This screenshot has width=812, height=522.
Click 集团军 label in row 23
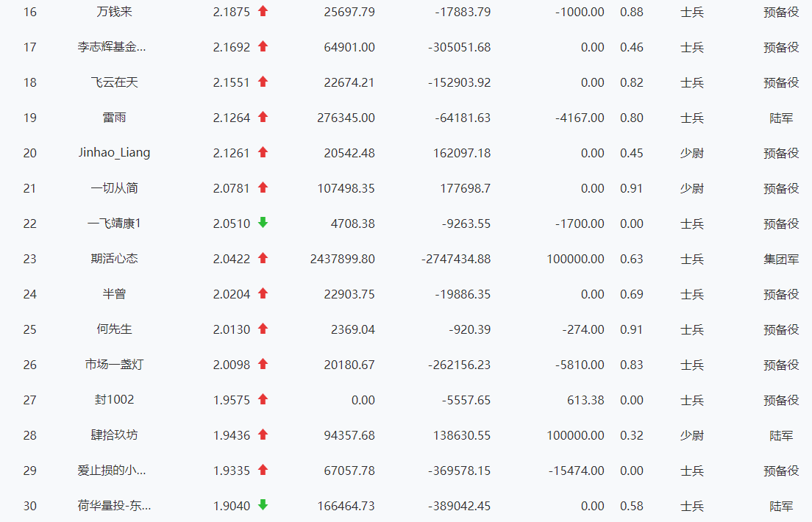point(781,259)
